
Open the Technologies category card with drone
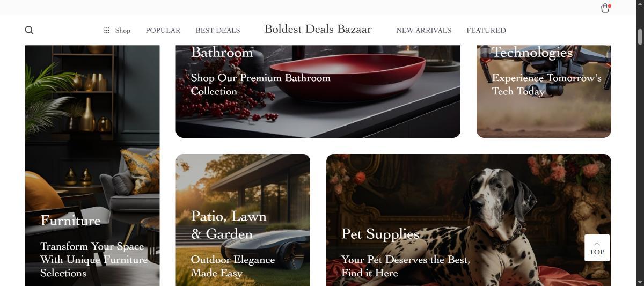(544, 91)
